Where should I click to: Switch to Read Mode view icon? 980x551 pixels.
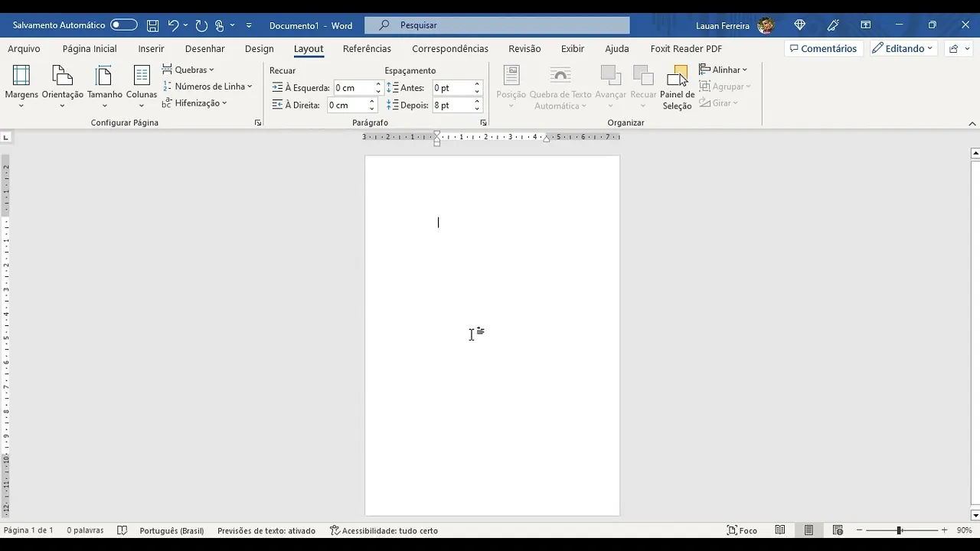[x=780, y=530]
